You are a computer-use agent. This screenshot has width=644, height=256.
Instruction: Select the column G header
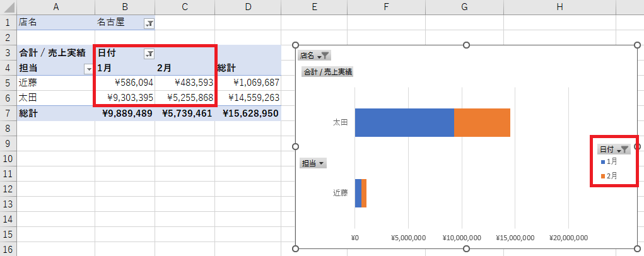coord(464,6)
